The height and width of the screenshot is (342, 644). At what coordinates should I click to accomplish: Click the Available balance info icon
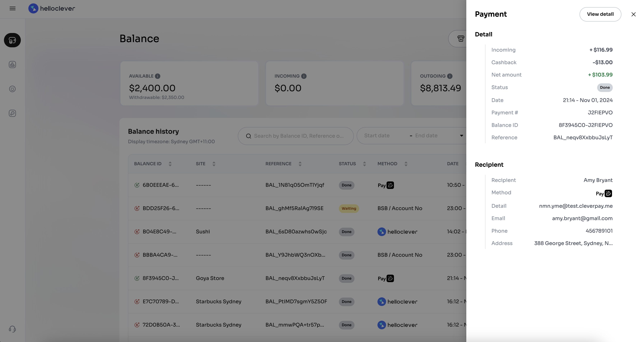point(158,76)
